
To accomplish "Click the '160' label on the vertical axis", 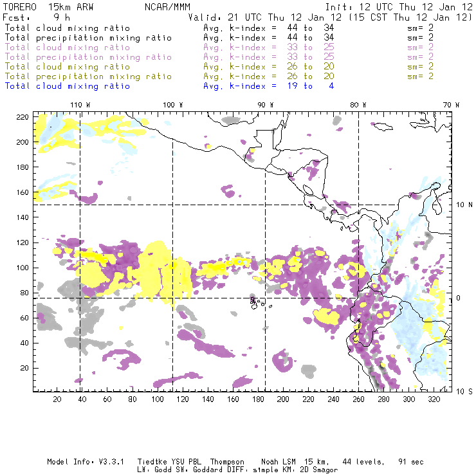I will pyautogui.click(x=23, y=192).
